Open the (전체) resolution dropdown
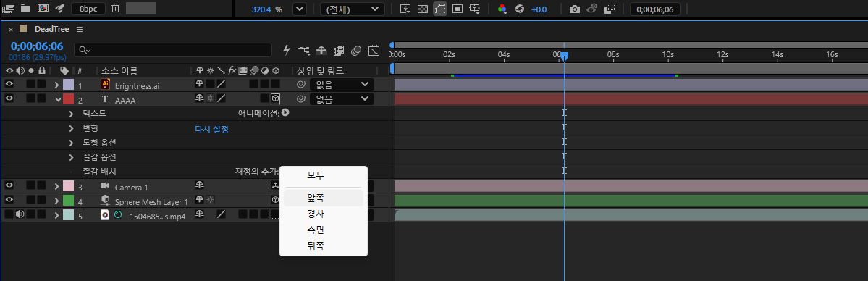 (353, 9)
